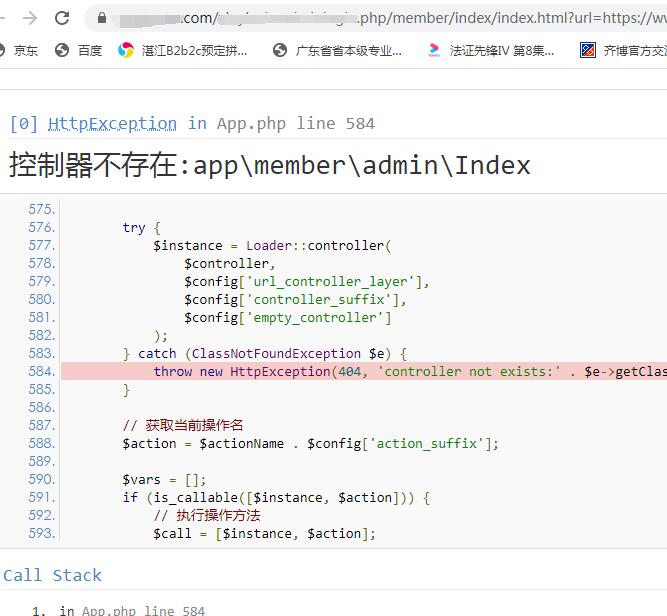The image size is (667, 616).
Task: Open the 百度 bookmark
Action: click(x=79, y=50)
